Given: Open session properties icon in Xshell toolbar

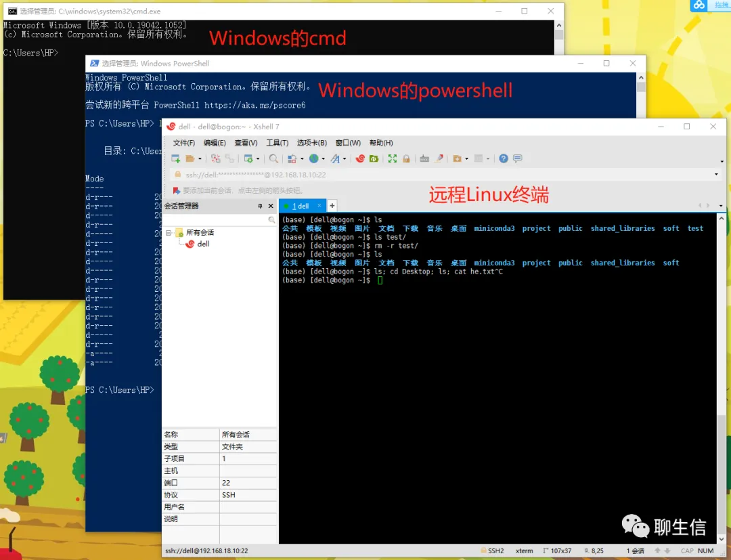Looking at the screenshot, I should [248, 158].
